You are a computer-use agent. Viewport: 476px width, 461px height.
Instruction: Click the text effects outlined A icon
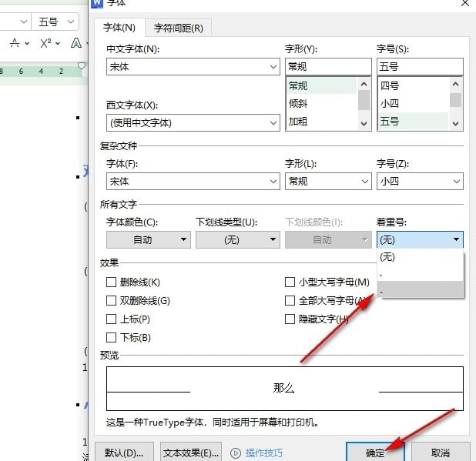76,43
